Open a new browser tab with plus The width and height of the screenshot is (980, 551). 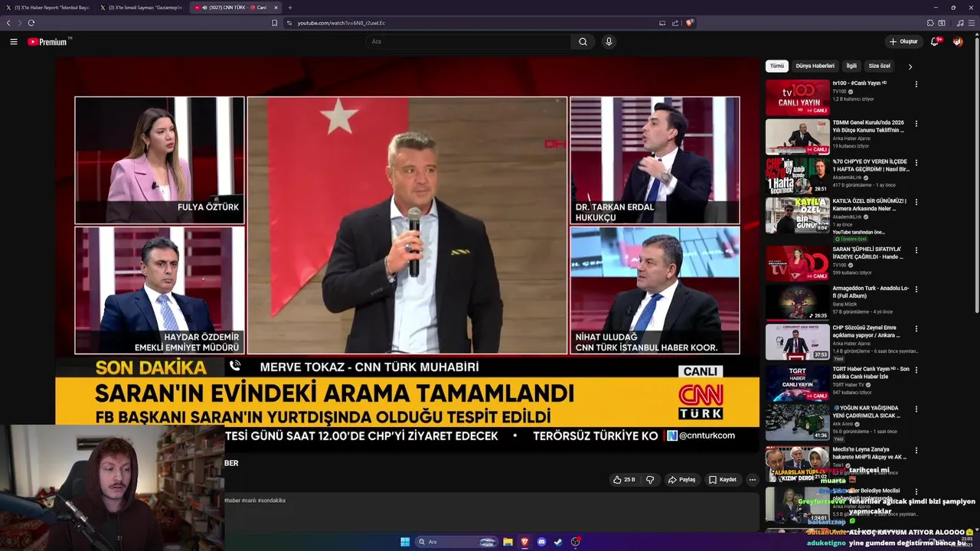pos(289,8)
